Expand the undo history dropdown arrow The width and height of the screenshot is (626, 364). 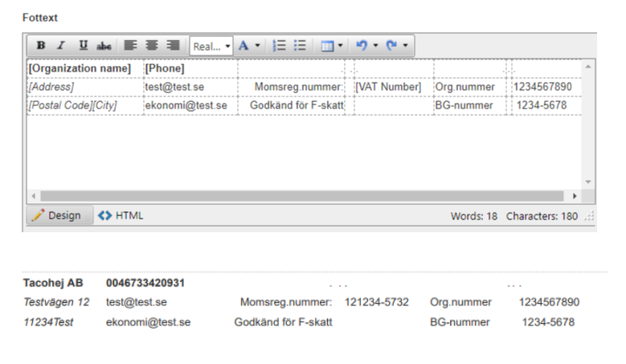coord(375,46)
